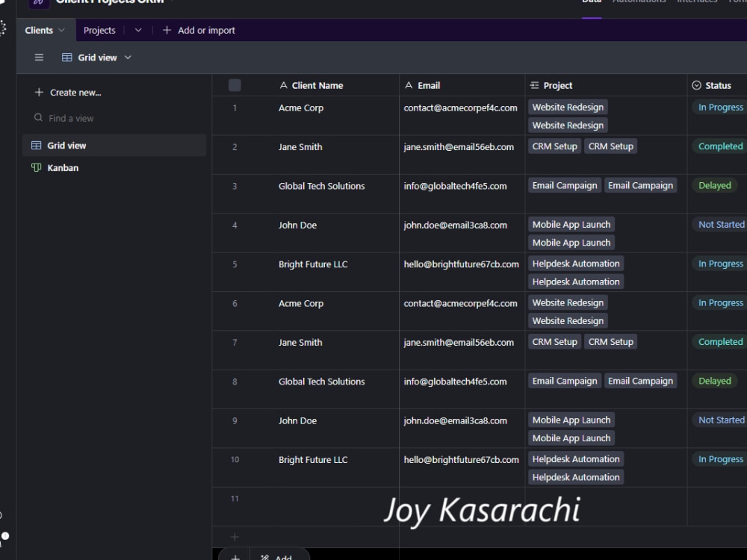Click Acme Corp client name in row 6

coord(301,303)
